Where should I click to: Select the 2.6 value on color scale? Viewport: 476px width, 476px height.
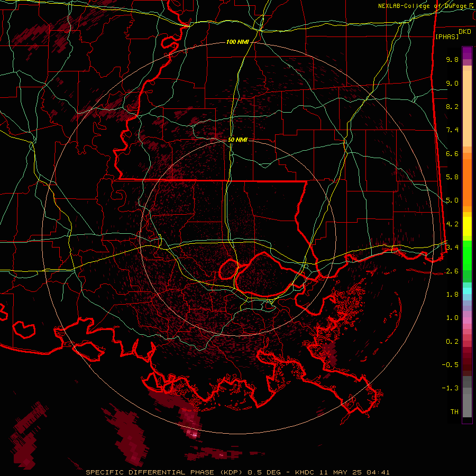452,271
